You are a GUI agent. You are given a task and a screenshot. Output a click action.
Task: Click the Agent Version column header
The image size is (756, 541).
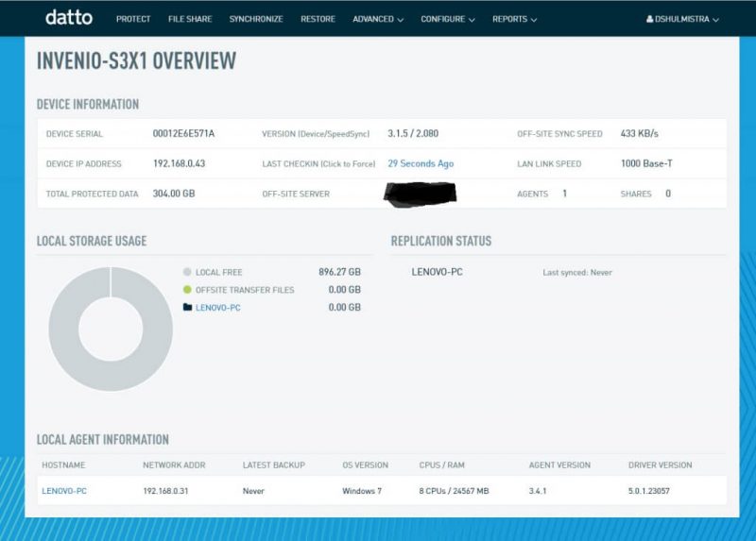pyautogui.click(x=559, y=465)
